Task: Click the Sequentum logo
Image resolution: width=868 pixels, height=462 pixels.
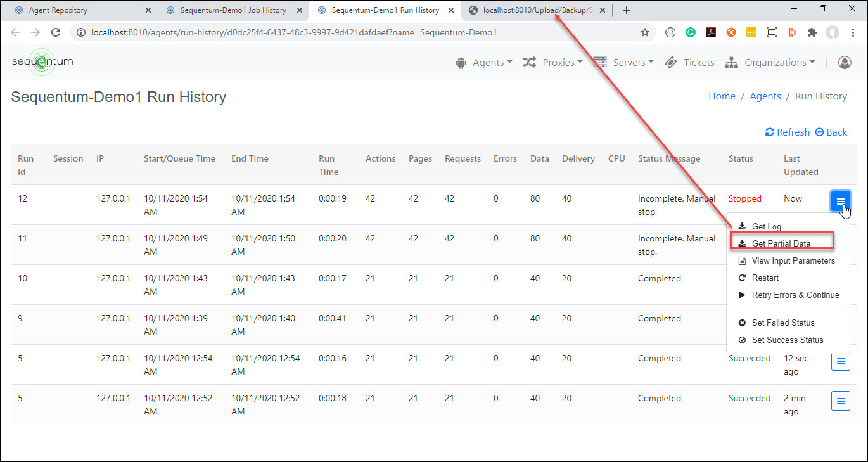Action: 42,62
